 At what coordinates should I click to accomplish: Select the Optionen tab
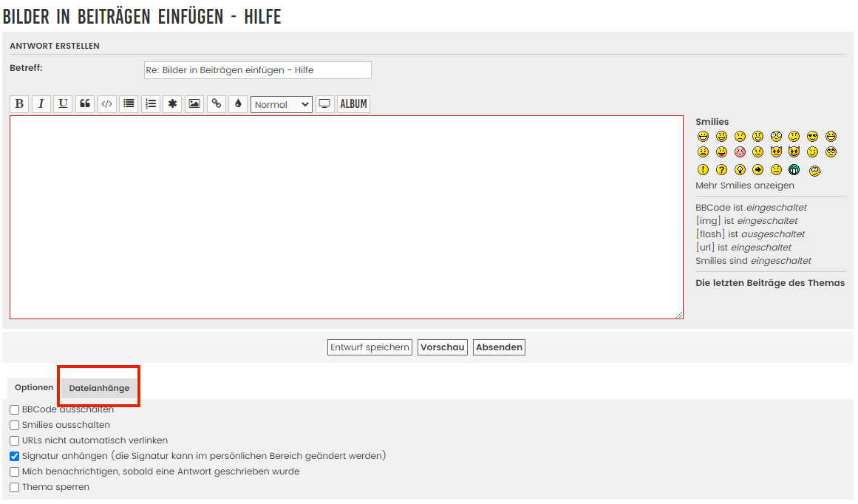(x=34, y=388)
